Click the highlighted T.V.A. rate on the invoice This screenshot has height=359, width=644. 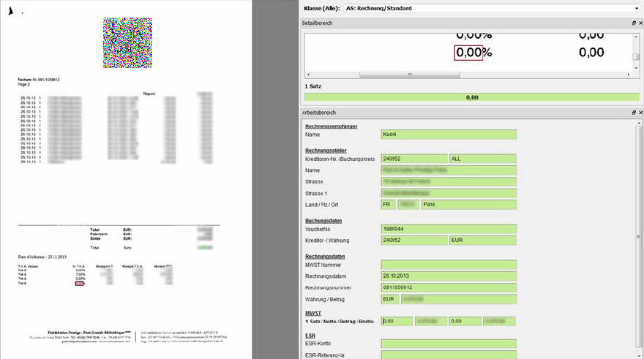80,284
